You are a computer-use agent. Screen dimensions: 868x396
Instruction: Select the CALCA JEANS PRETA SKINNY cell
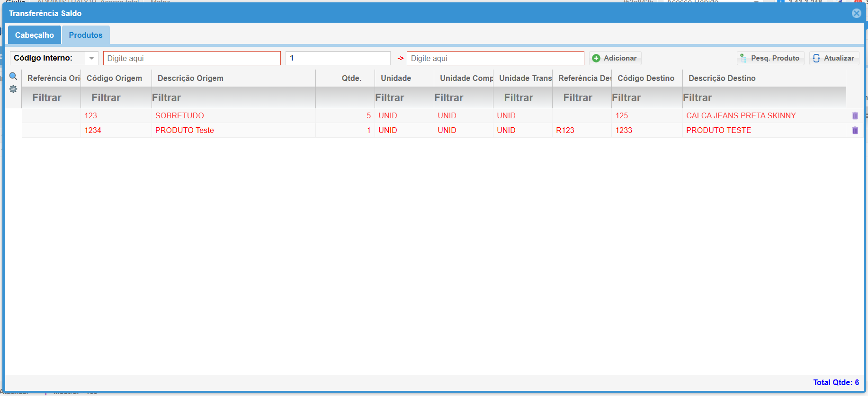click(741, 115)
